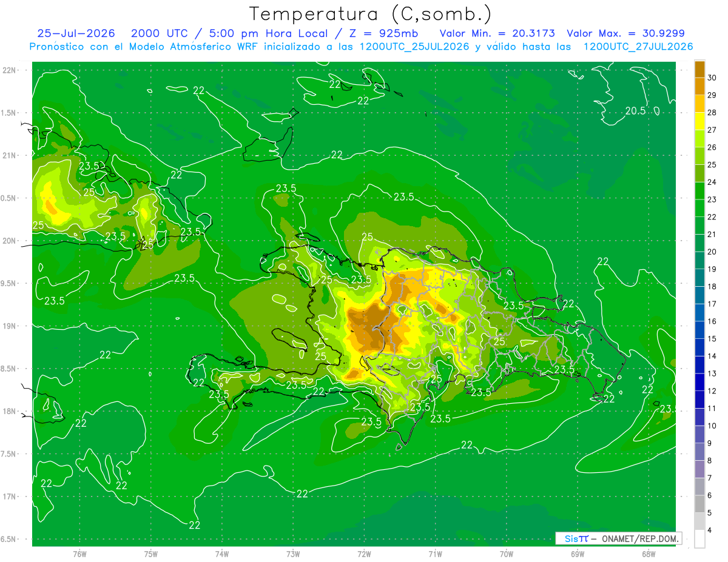The image size is (728, 562).
Task: Click the "20N" latitude axis label
Action: [10, 241]
